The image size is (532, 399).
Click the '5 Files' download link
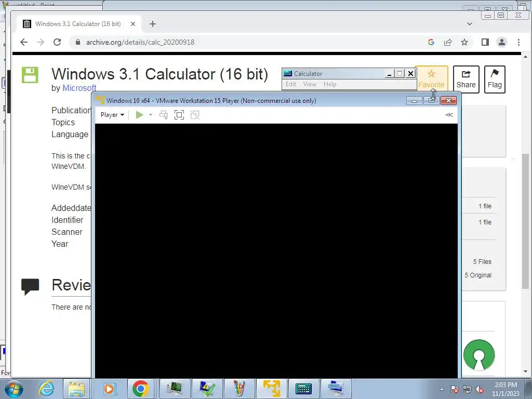(482, 262)
